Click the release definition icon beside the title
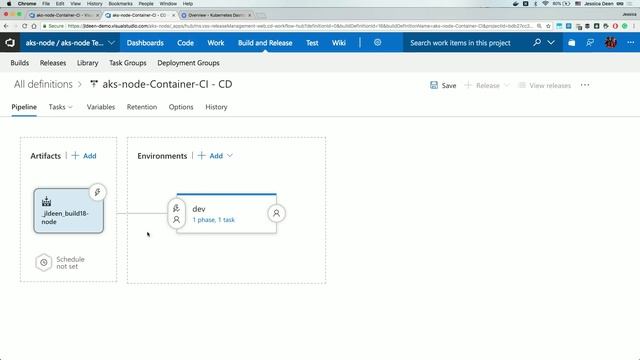The image size is (640, 360). pyautogui.click(x=94, y=84)
